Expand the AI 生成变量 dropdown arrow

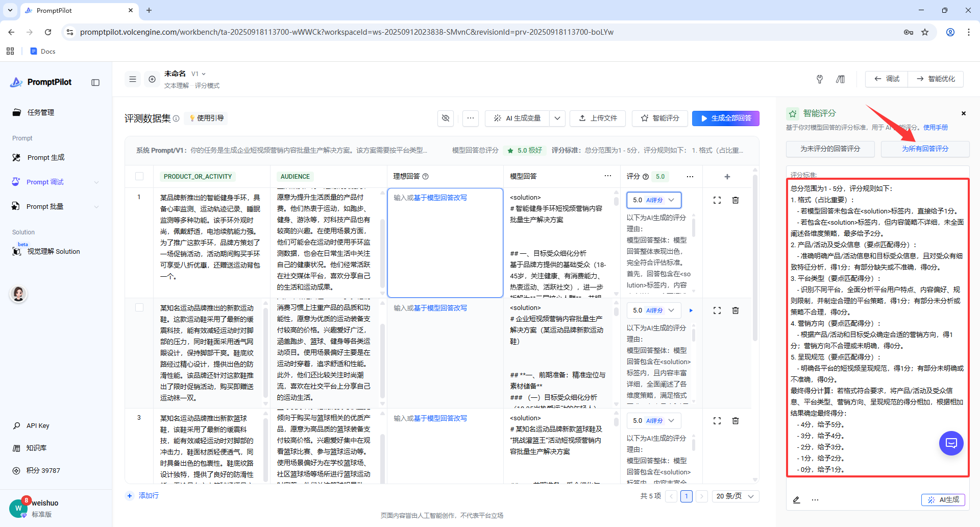(557, 118)
